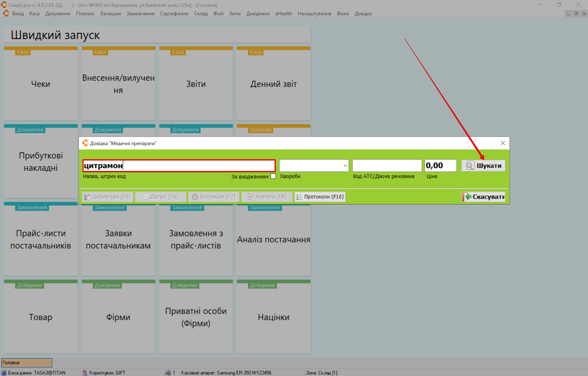Click the Код АТС/Діюча речовина field
Image resolution: width=588 pixels, height=376 pixels.
tap(387, 166)
